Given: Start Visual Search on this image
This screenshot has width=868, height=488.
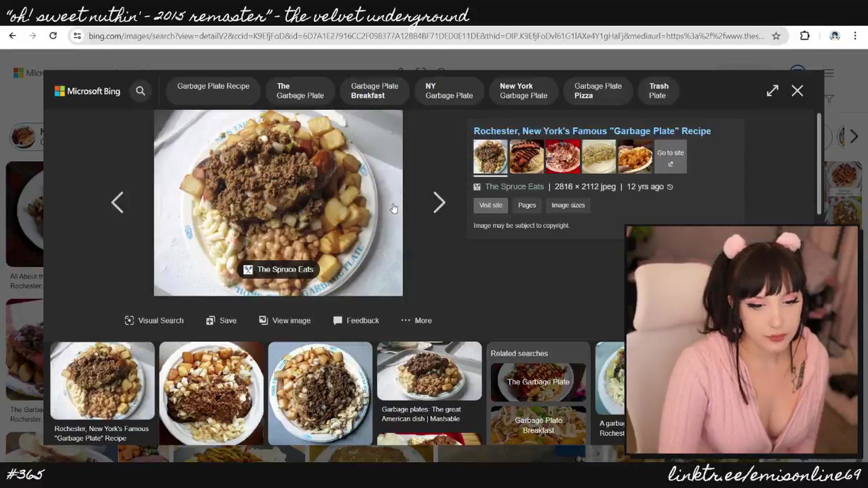Looking at the screenshot, I should [154, 320].
